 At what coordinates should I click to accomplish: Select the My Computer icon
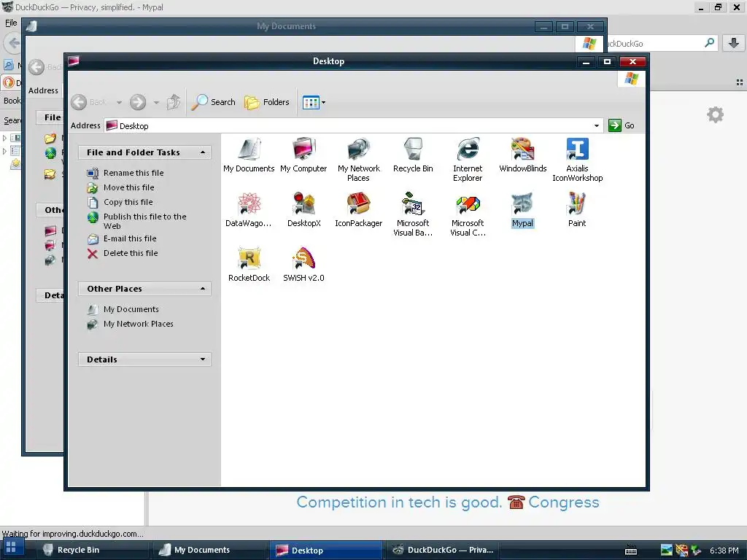303,155
